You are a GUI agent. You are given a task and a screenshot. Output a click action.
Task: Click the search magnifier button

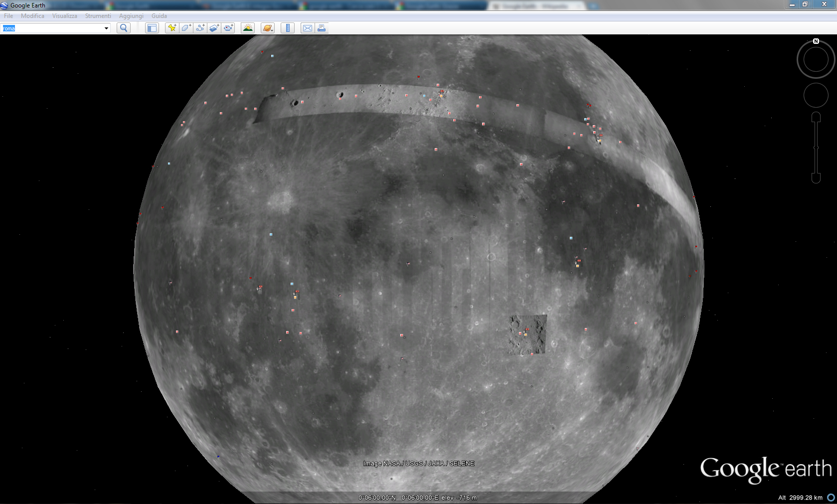click(x=124, y=28)
